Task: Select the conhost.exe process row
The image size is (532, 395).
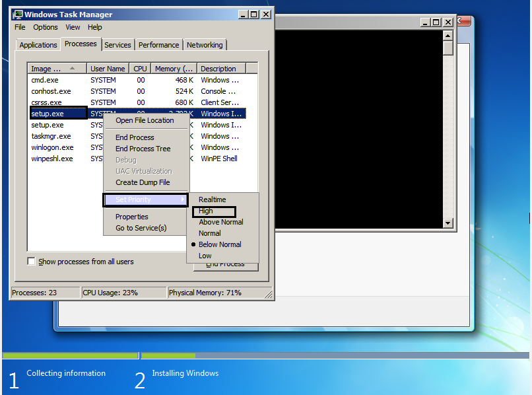Action: click(x=137, y=91)
